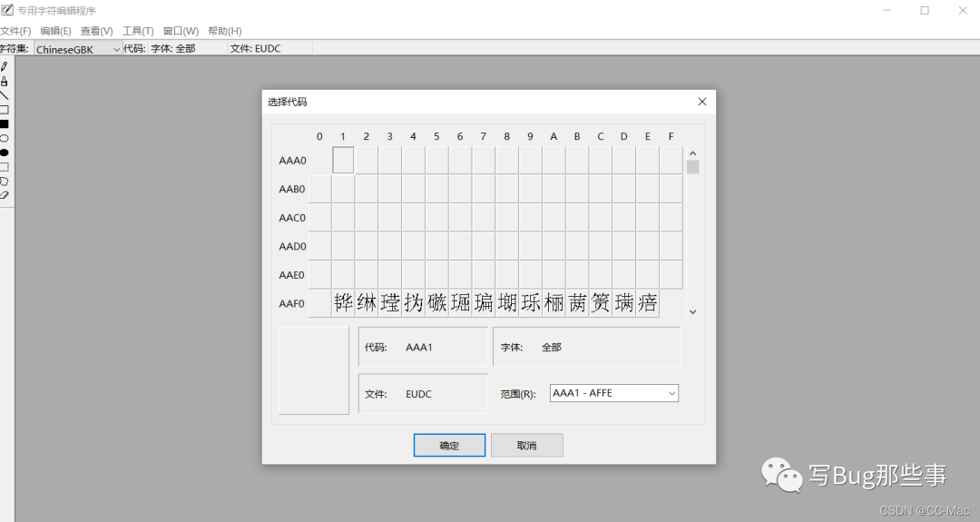The width and height of the screenshot is (980, 522).
Task: Choose the character in row AAF0 column 6
Action: pos(461,303)
